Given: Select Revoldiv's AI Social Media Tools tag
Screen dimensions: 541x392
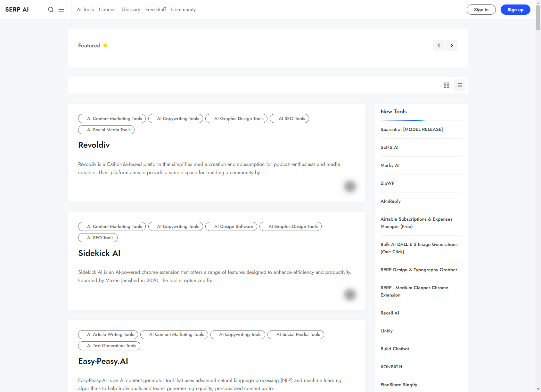Looking at the screenshot, I should 106,130.
